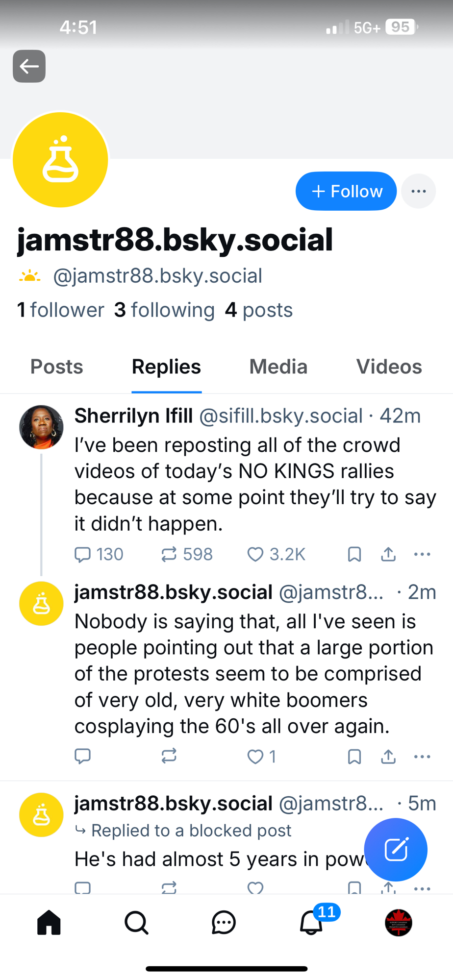Viewport: 453px width, 980px height.
Task: Open more options on jamstr88 boomers reply
Action: [x=422, y=757]
